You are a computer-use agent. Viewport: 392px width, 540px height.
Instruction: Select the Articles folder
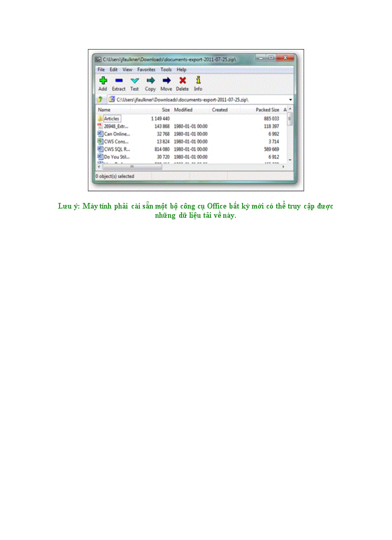tap(111, 118)
